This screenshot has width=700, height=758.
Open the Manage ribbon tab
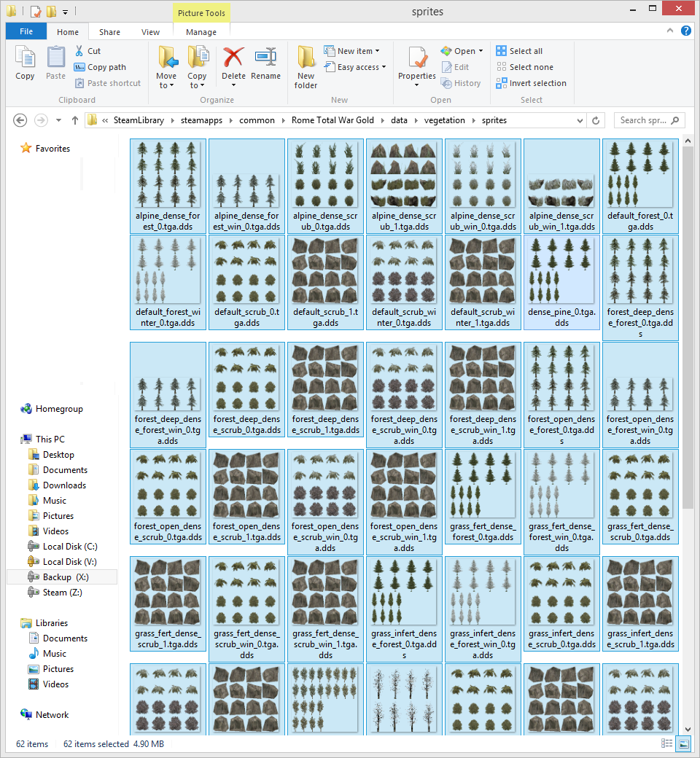[201, 32]
